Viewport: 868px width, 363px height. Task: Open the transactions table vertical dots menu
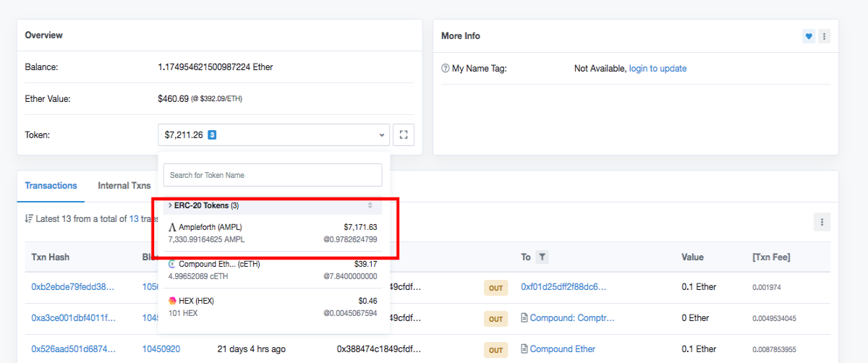[x=822, y=221]
